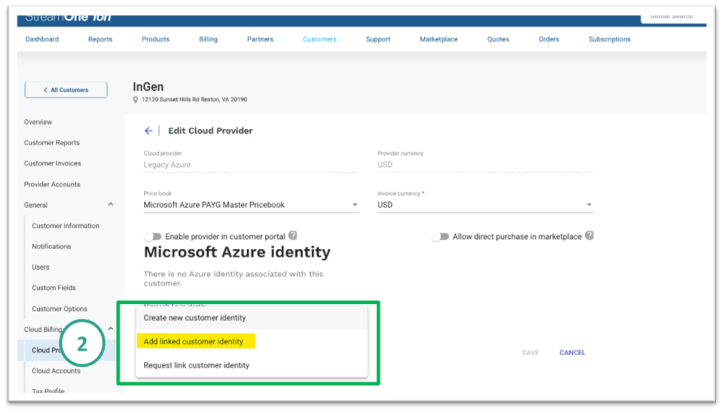
Task: Toggle Allow direct purchase in marketplace
Action: click(439, 237)
